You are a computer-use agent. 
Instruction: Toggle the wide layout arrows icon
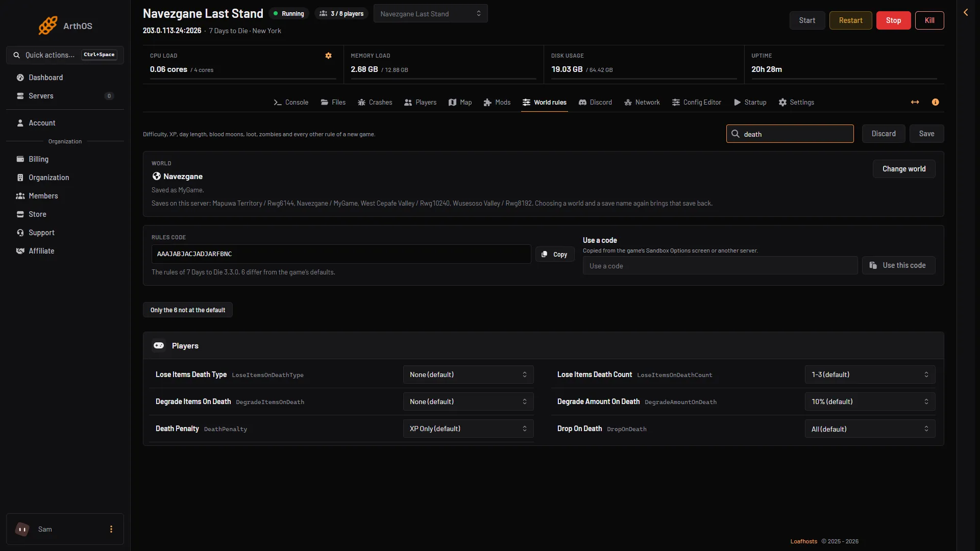coord(915,102)
